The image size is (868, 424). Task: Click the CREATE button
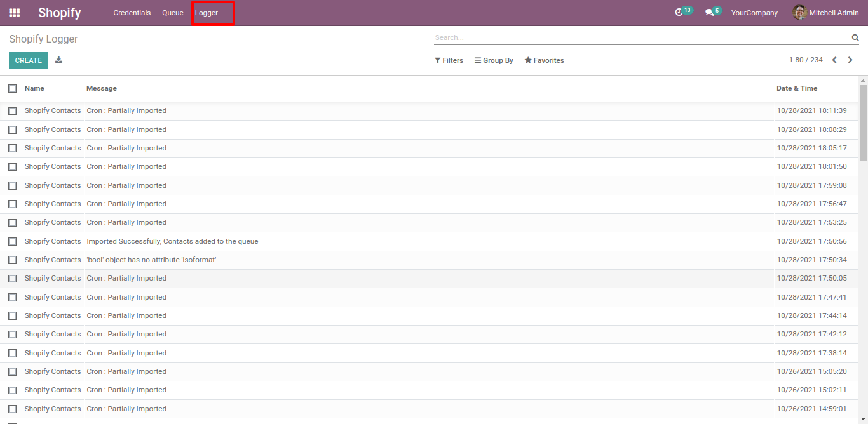pos(28,60)
